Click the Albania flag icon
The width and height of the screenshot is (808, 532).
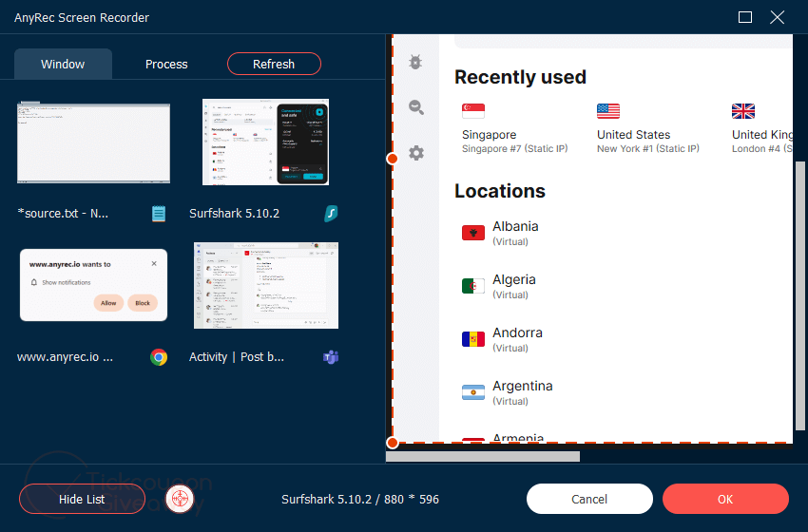(473, 233)
